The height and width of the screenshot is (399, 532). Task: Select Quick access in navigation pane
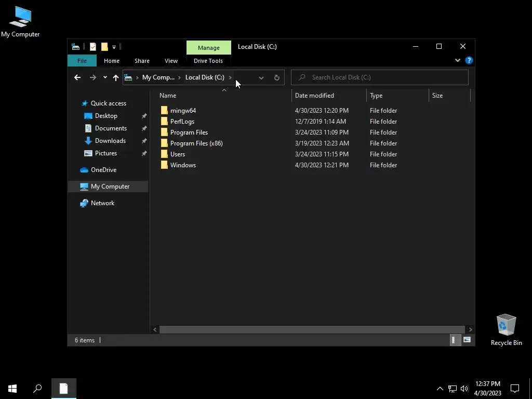[x=104, y=103]
